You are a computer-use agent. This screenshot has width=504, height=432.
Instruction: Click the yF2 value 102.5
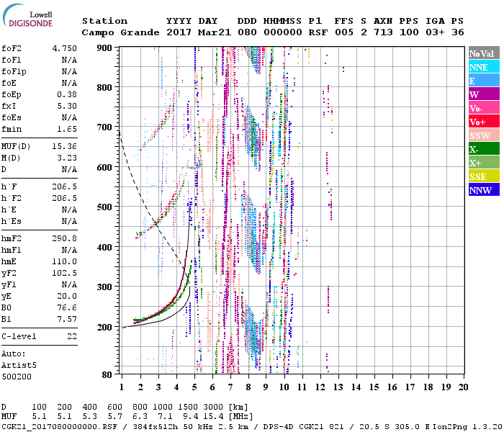[65, 273]
